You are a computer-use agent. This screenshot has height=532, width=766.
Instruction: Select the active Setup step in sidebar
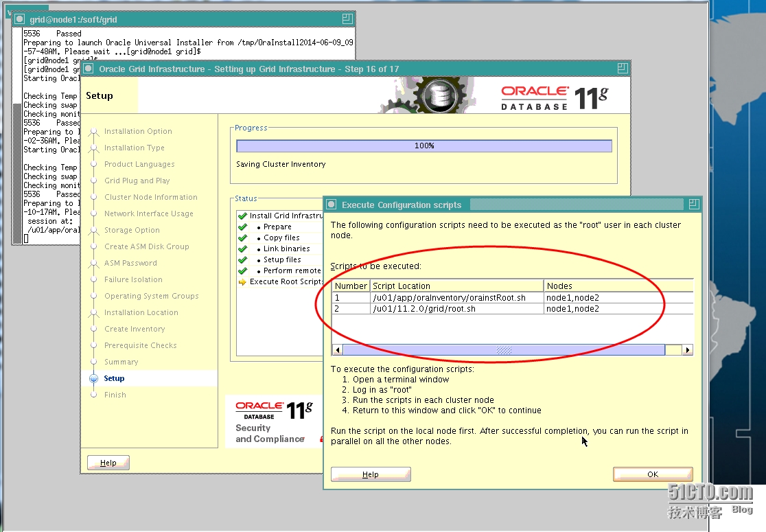coord(114,378)
